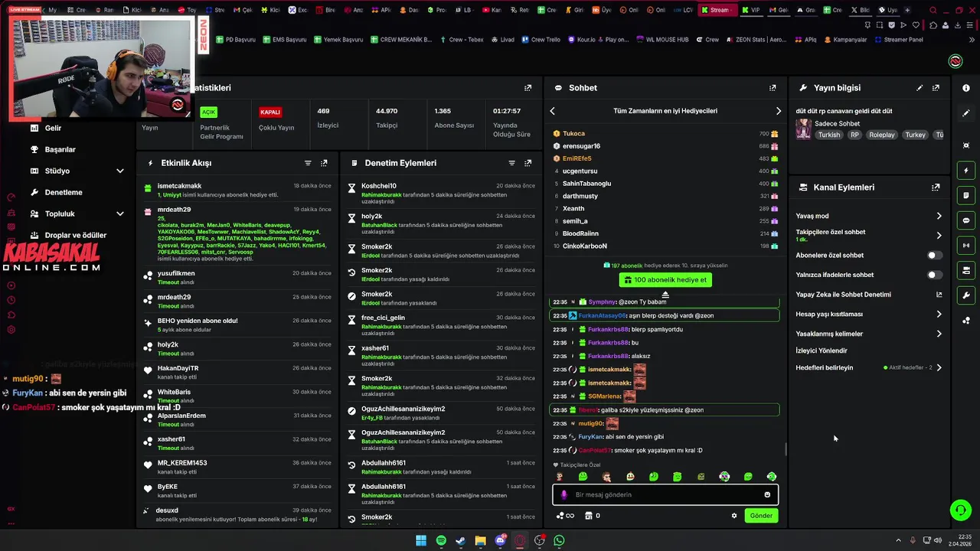Open channel points infinity icon
The image size is (980, 551).
click(x=565, y=516)
